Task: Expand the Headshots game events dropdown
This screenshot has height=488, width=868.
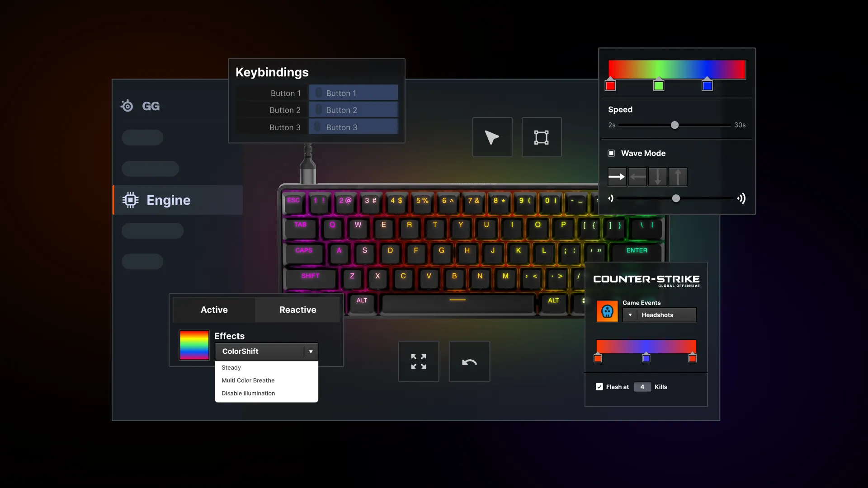Action: [x=660, y=315]
